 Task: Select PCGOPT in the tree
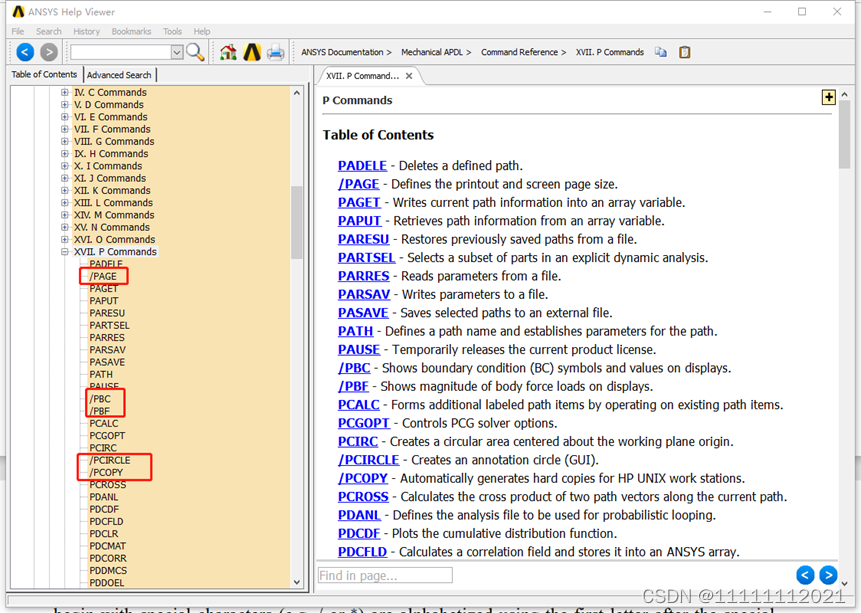[x=107, y=436]
